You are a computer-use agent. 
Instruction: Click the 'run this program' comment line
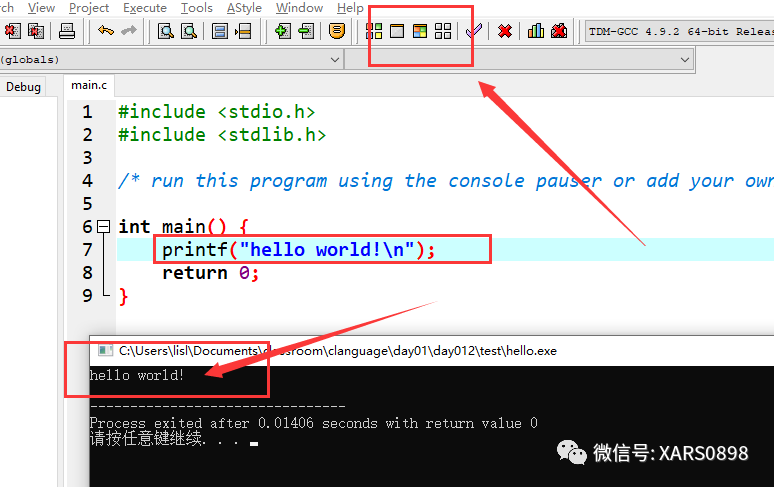coord(446,181)
